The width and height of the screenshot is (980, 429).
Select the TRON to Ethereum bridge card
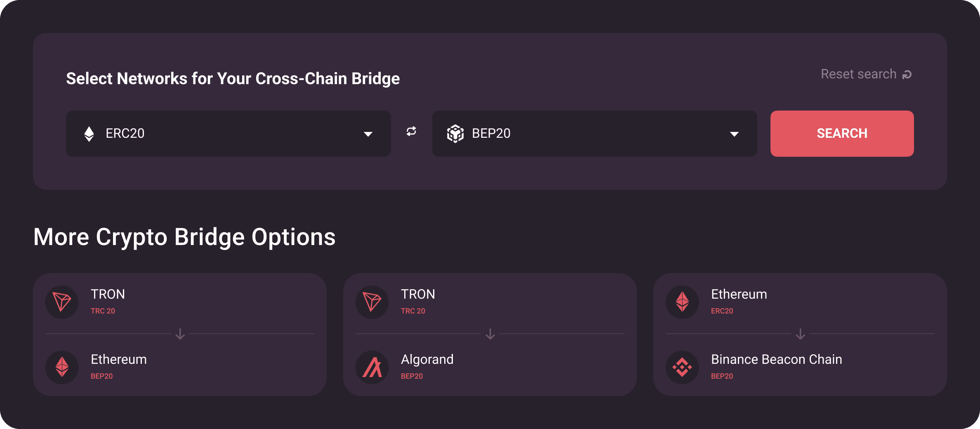point(180,335)
